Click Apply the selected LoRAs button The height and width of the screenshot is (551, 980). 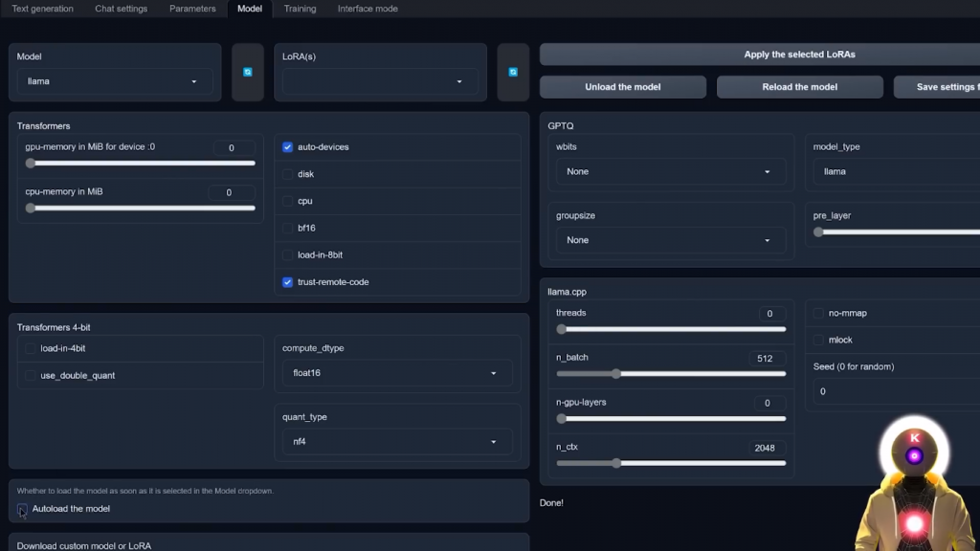[798, 55]
